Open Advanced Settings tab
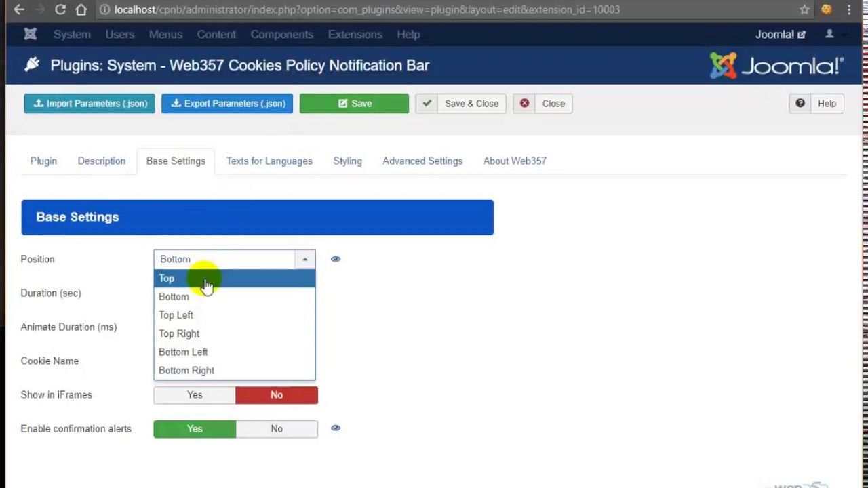This screenshot has height=488, width=868. point(422,161)
